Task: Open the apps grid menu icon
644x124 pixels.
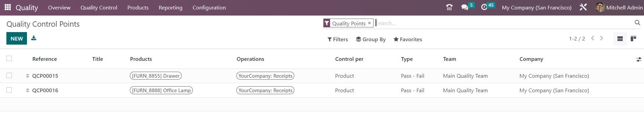Action: (8, 7)
